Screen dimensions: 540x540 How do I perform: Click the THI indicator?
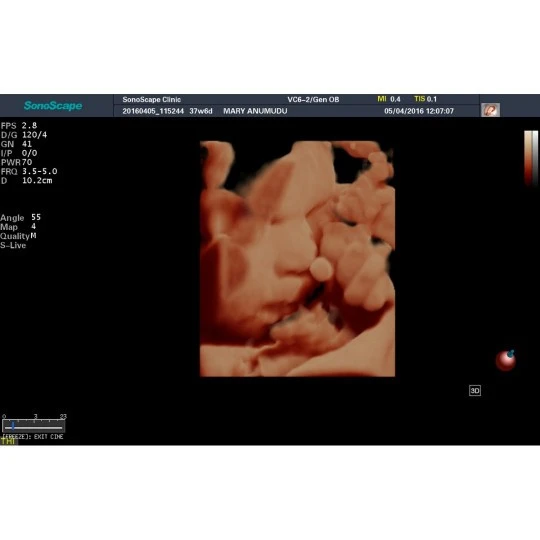coord(8,441)
